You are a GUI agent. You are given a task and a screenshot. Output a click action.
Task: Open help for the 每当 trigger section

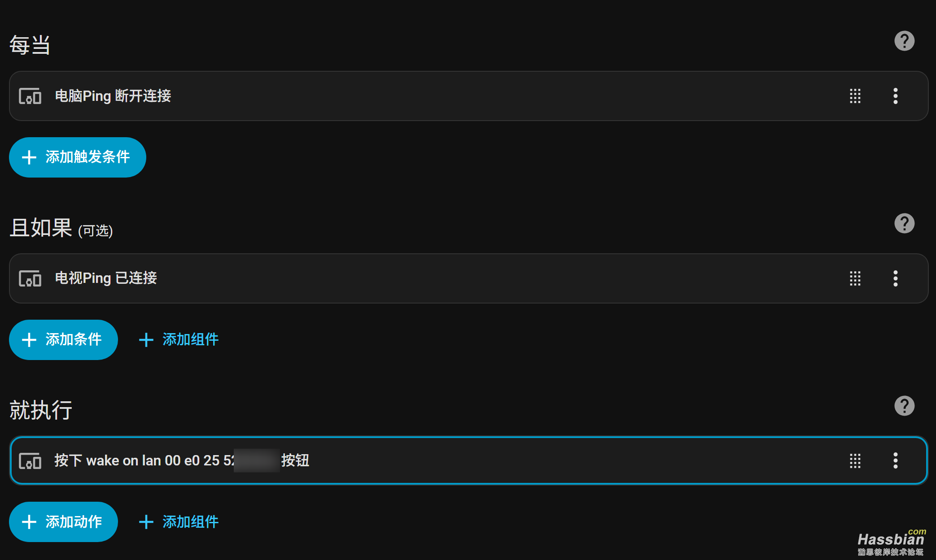(x=904, y=41)
